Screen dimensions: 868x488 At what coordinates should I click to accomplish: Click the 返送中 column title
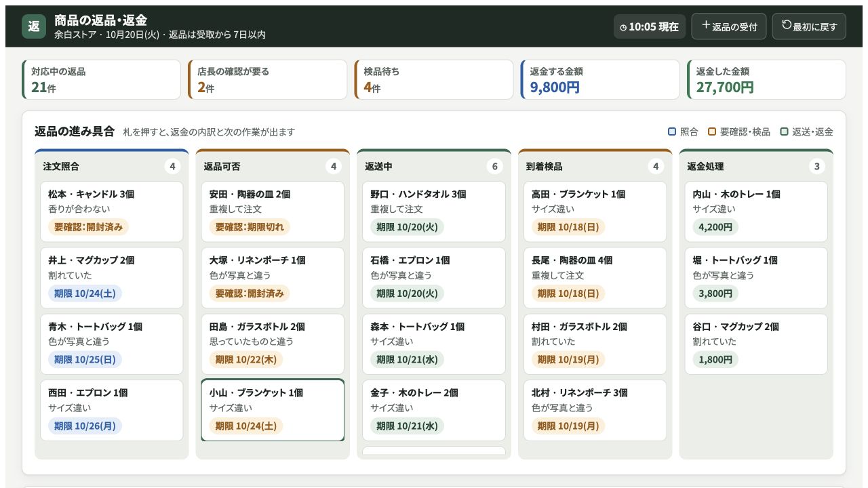[378, 166]
